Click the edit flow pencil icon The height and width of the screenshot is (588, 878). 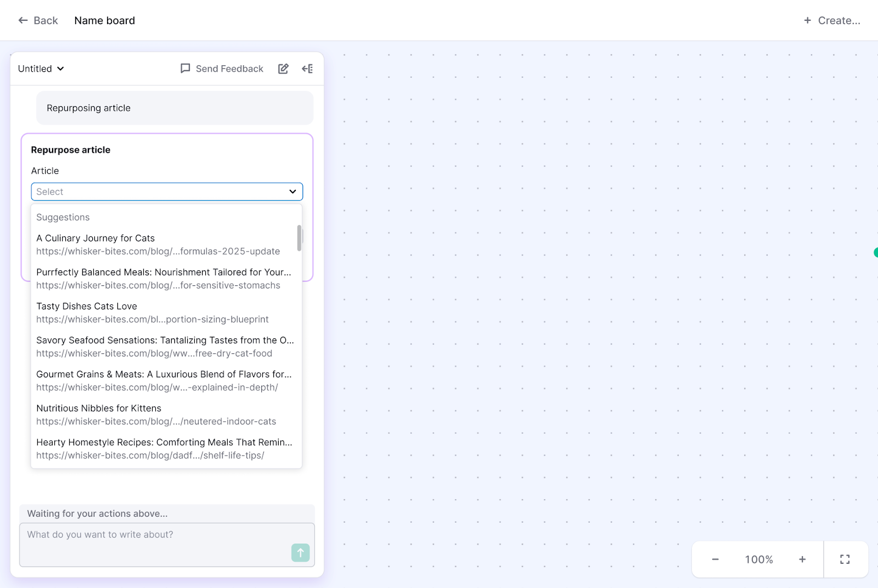pos(283,69)
